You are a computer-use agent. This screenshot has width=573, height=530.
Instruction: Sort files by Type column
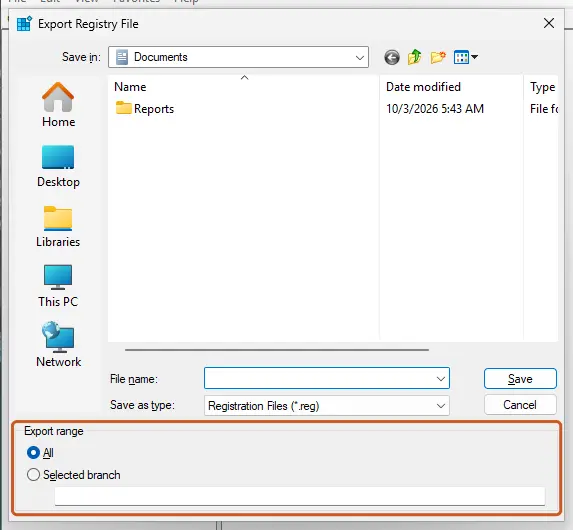(542, 87)
